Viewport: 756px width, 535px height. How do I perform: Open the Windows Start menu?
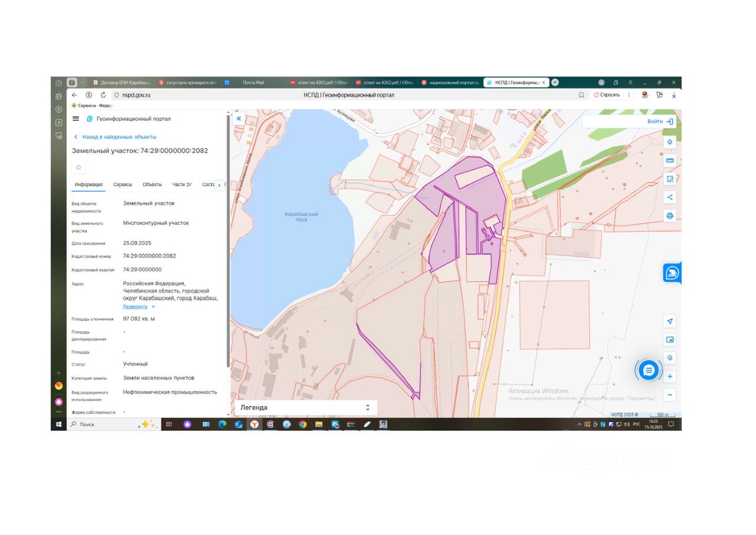click(58, 424)
